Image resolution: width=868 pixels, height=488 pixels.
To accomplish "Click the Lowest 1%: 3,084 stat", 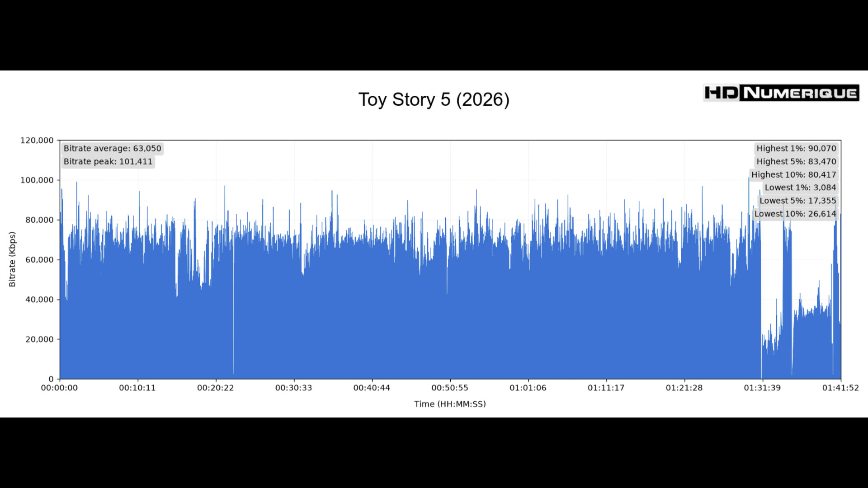I will pyautogui.click(x=800, y=188).
